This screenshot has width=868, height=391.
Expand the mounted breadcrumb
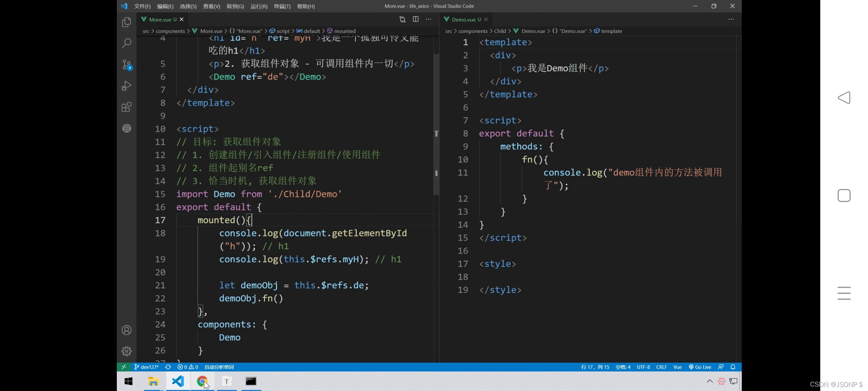click(x=341, y=31)
